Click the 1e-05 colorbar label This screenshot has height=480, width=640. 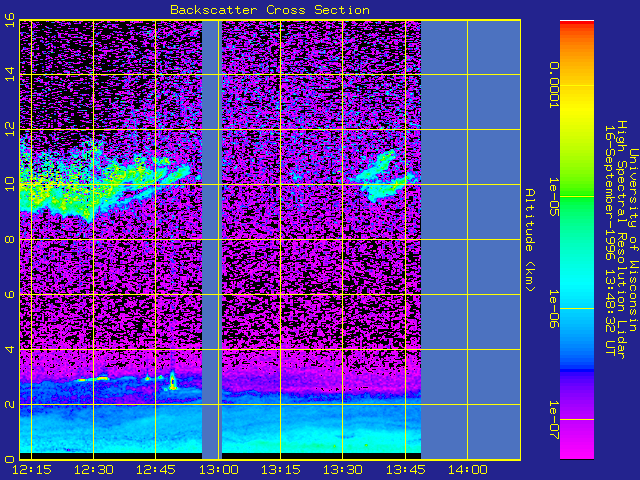pos(553,197)
